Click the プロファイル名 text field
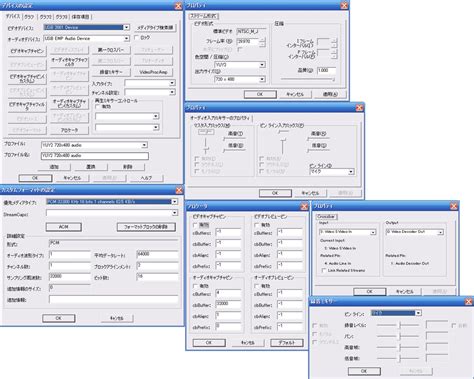Screen dimensions: 474x379 [x=95, y=156]
